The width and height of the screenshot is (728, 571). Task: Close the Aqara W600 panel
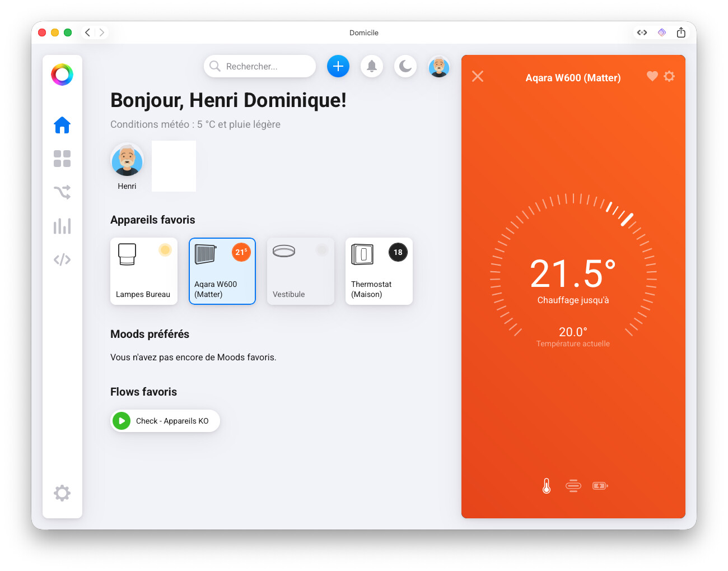pyautogui.click(x=478, y=76)
